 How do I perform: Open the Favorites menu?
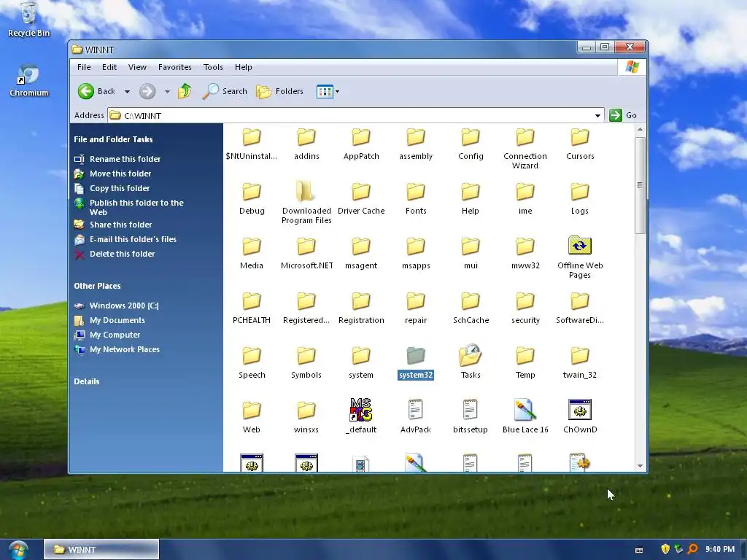tap(175, 67)
